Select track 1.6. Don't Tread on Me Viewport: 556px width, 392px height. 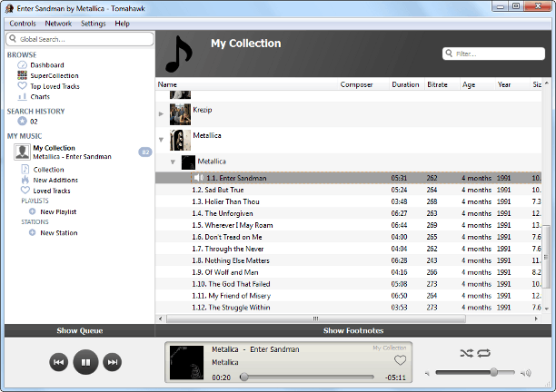click(x=348, y=237)
